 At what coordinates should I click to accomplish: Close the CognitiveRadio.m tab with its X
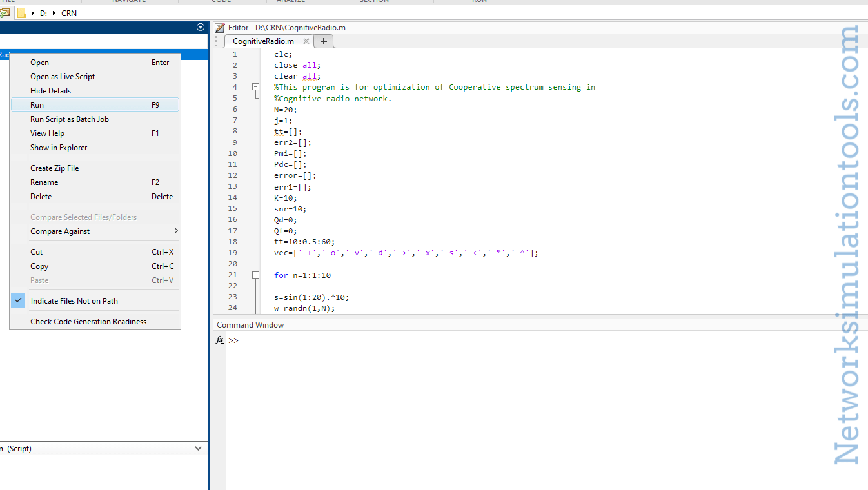[x=306, y=41]
